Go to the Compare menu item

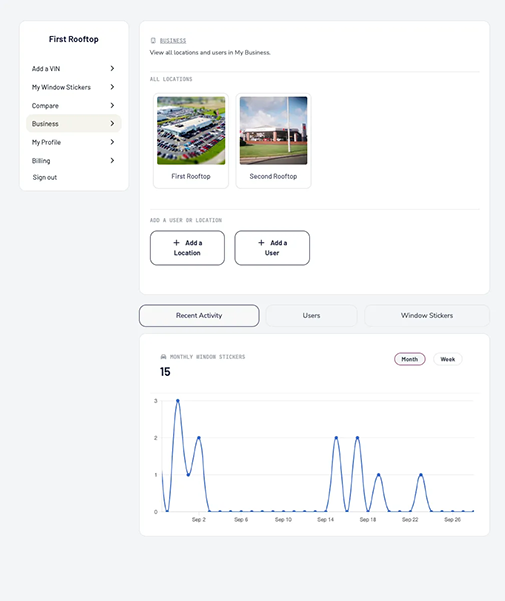74,105
